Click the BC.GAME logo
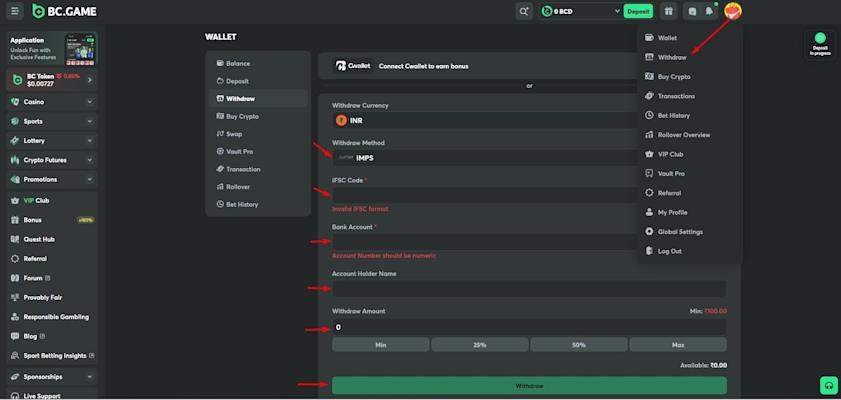The height and width of the screenshot is (400, 841). click(64, 11)
